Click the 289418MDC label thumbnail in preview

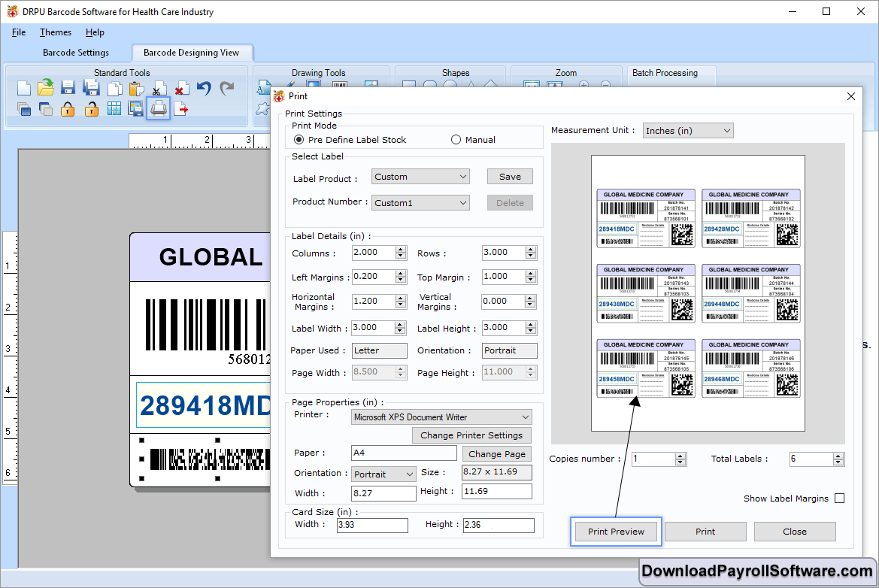point(646,219)
